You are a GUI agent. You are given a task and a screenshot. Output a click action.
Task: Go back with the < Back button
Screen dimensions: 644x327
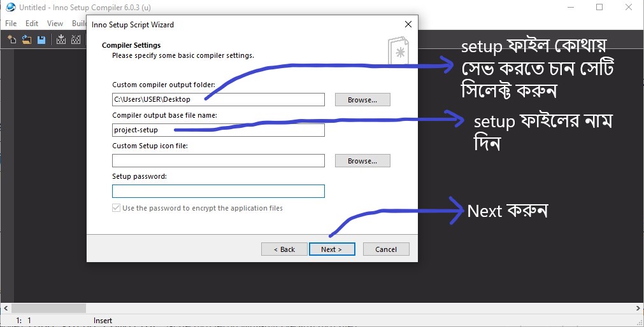click(284, 249)
